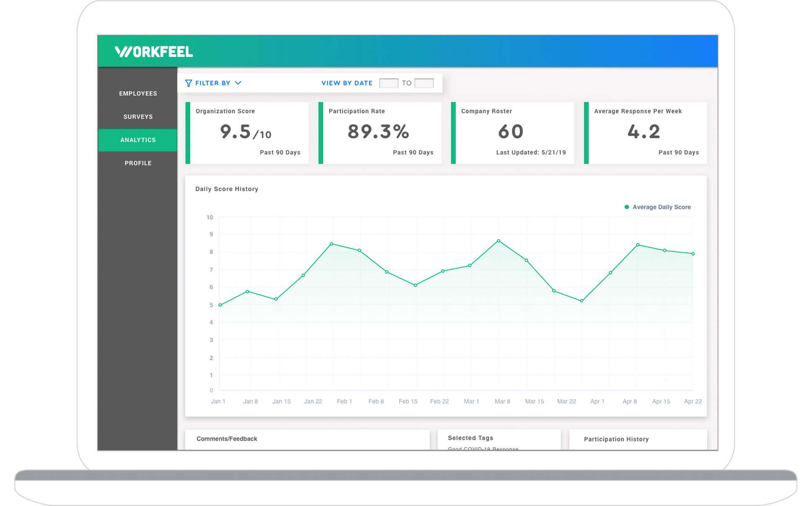The width and height of the screenshot is (812, 506).
Task: Click the Organization Score card
Action: [x=247, y=133]
